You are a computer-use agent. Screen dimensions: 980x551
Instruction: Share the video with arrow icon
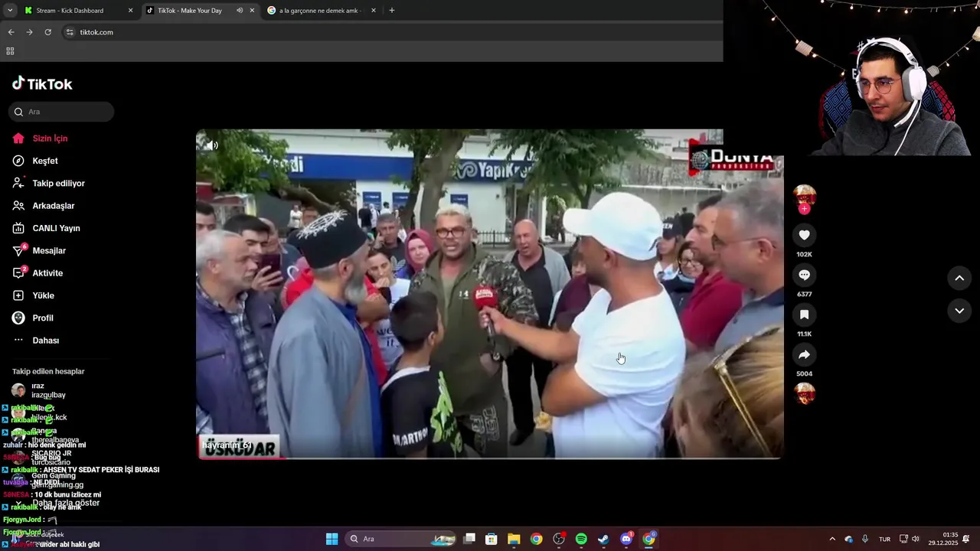[804, 354]
